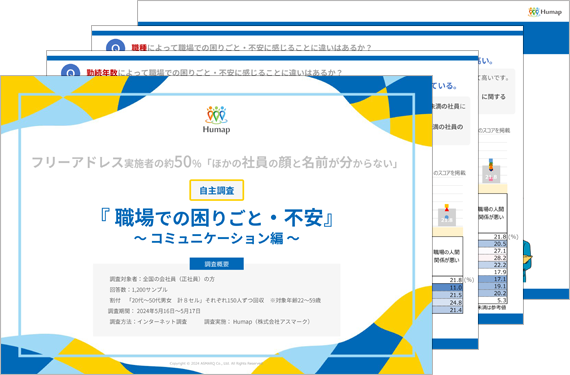Click the 調査実施：Humap text
570x375 pixels.
pos(257,322)
